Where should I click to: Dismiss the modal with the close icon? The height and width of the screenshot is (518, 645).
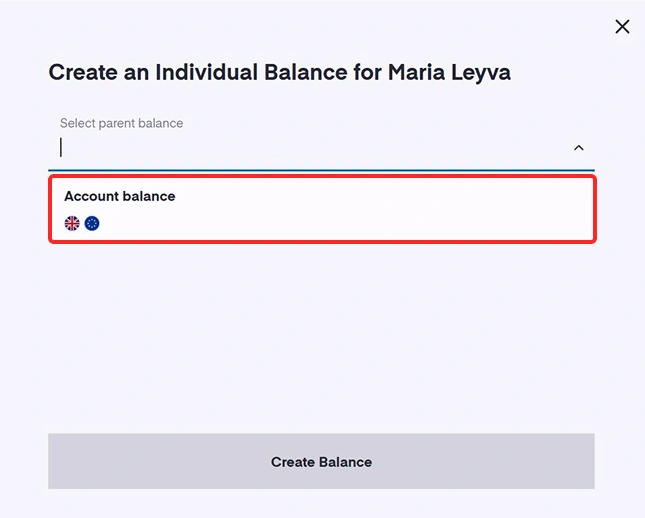coord(622,27)
